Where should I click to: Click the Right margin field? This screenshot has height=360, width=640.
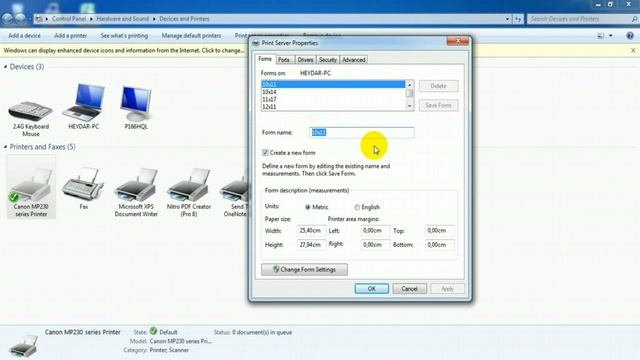(375, 244)
